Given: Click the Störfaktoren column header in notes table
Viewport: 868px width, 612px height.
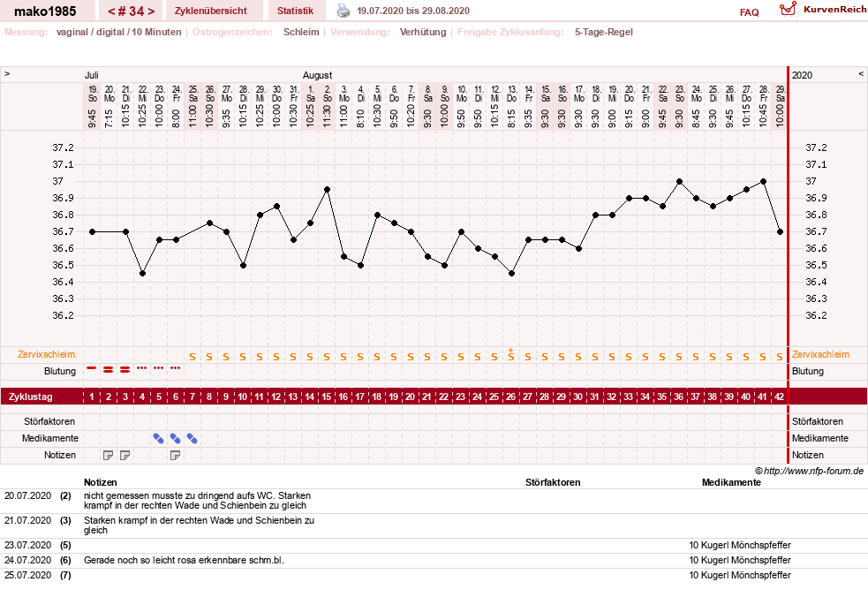Looking at the screenshot, I should 553,482.
